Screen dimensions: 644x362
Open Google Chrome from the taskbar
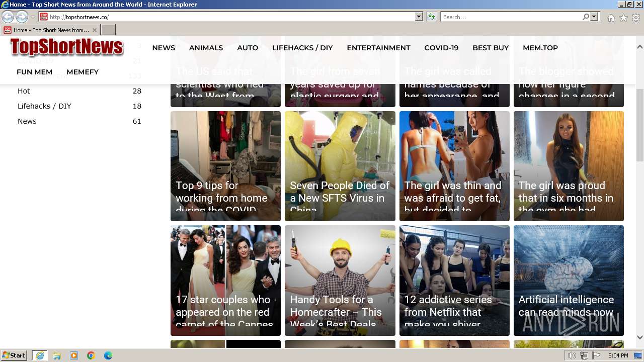pyautogui.click(x=91, y=355)
